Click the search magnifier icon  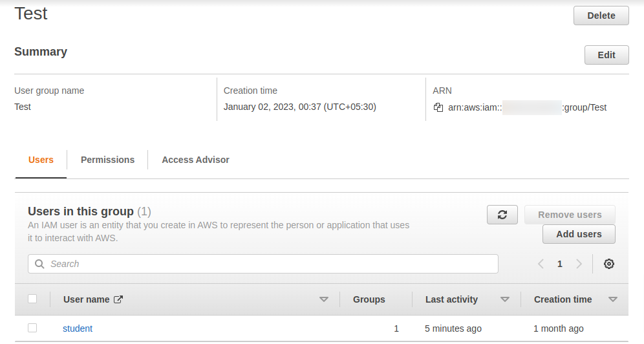pyautogui.click(x=39, y=264)
